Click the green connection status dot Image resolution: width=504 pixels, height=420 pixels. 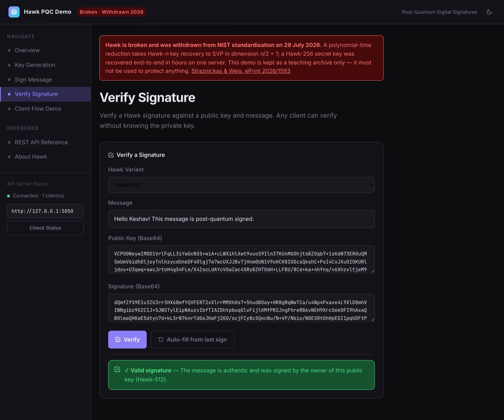pyautogui.click(x=9, y=196)
